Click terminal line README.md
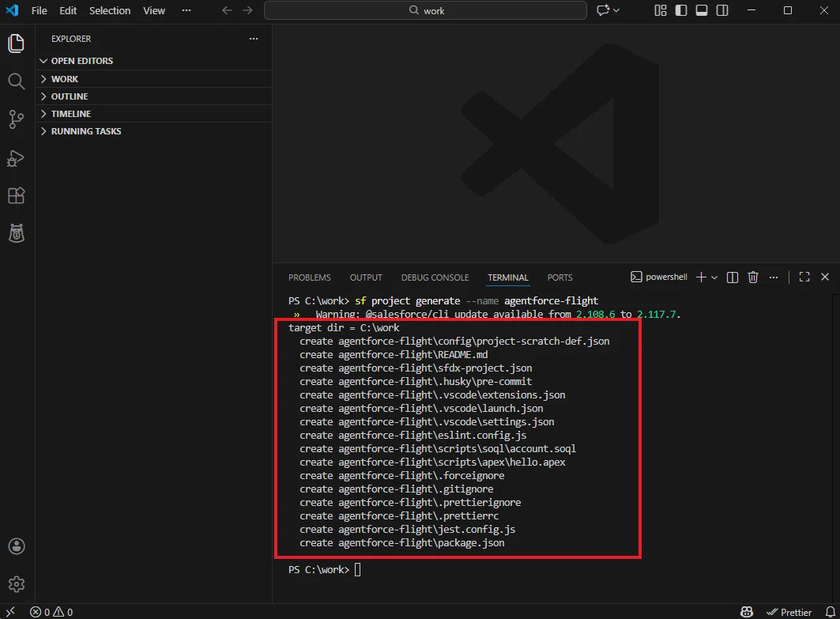Screen dimensions: 840x619 394,355
